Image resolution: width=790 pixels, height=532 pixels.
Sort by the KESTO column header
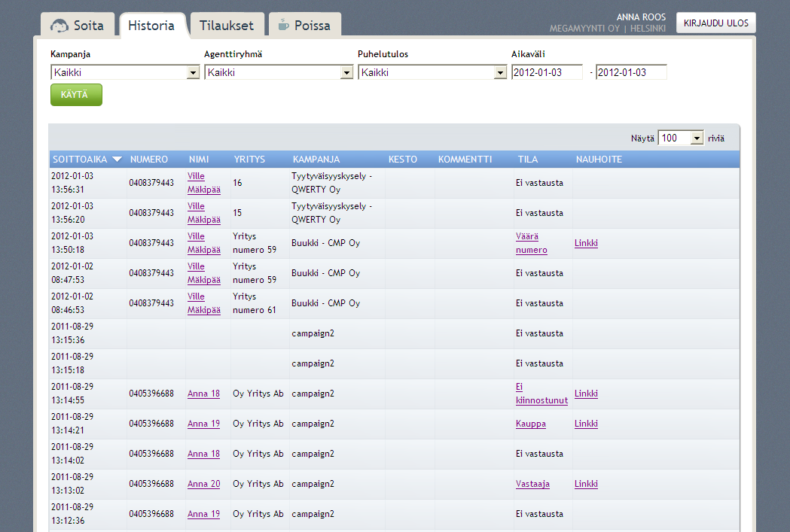point(403,160)
